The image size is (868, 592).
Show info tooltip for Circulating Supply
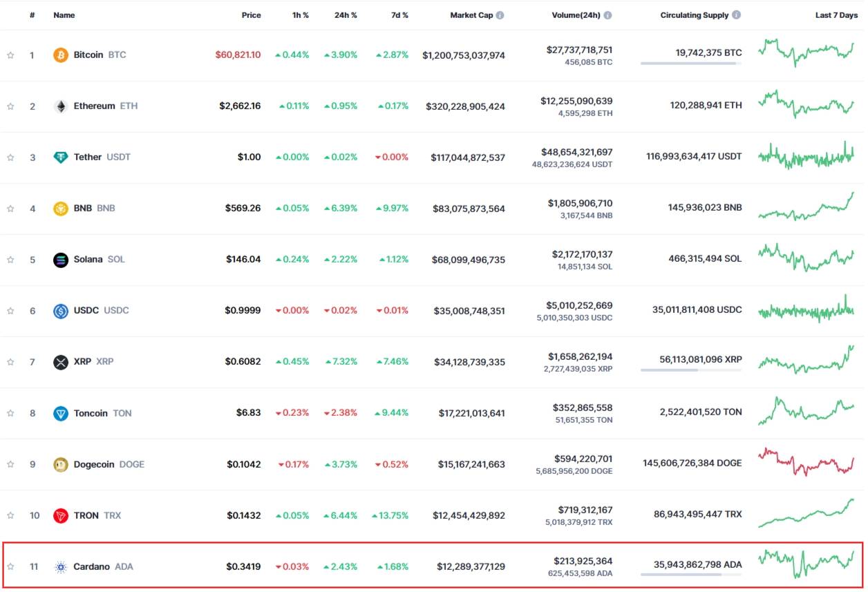tap(736, 15)
